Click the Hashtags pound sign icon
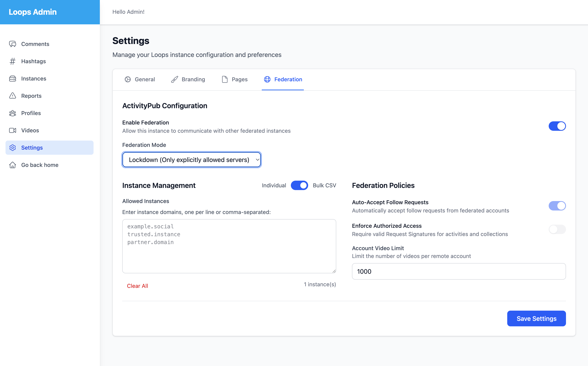Screen dimensions: 588x366 [13, 61]
